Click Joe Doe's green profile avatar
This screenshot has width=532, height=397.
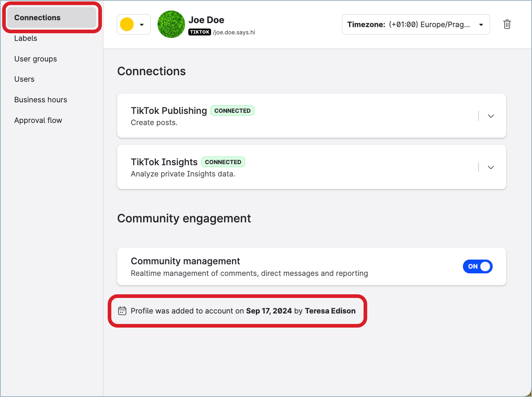point(171,24)
